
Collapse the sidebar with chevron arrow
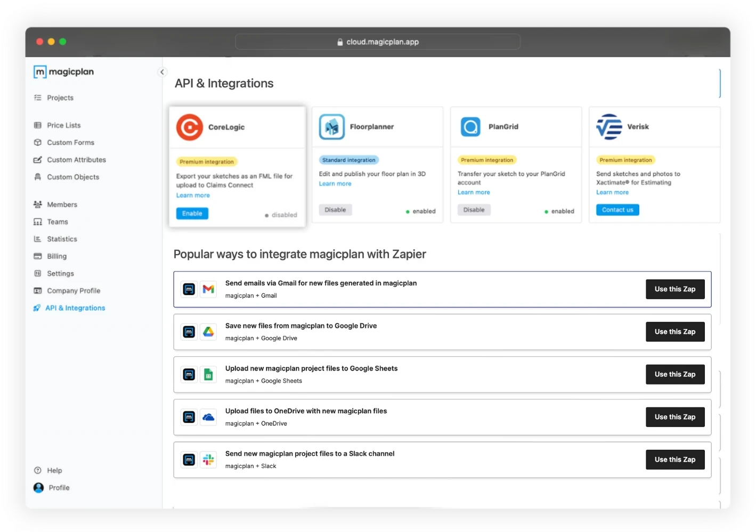pyautogui.click(x=162, y=72)
